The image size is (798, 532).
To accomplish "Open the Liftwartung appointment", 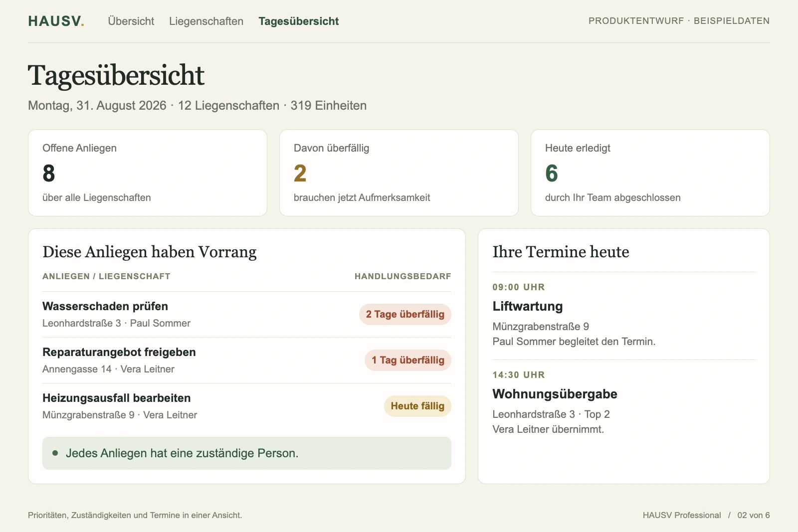I will coord(624,316).
